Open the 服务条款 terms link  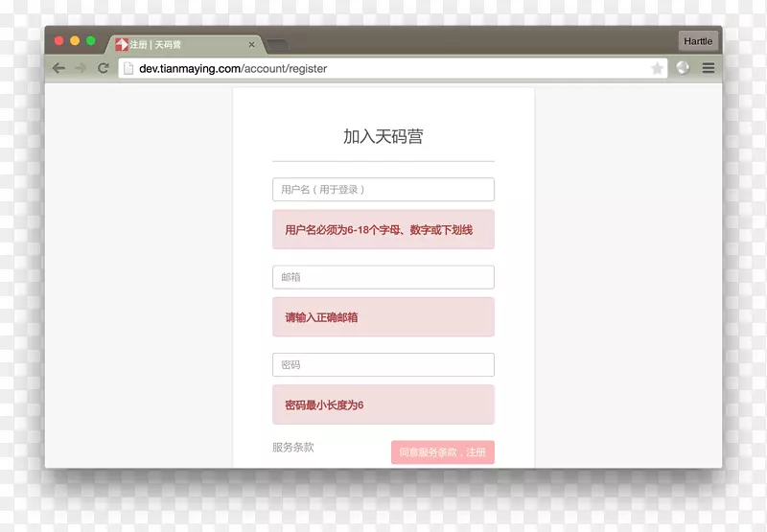tap(293, 448)
